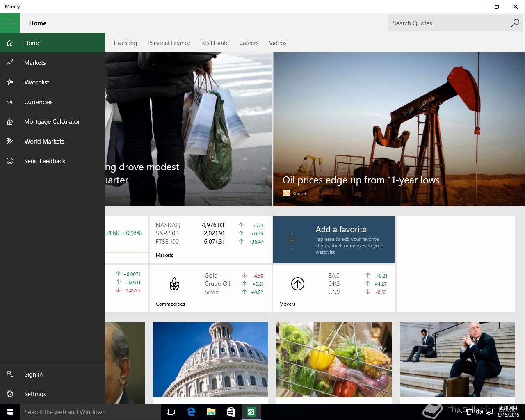Click the Commodities tile label

click(170, 304)
